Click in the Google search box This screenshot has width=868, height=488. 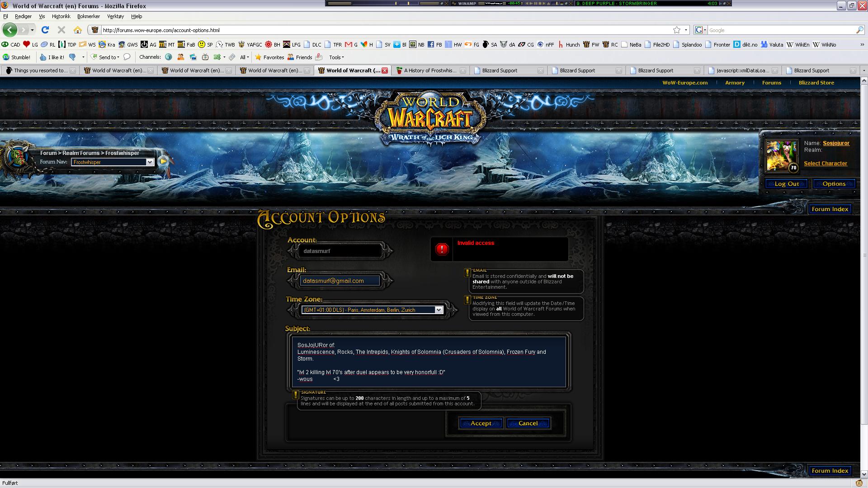[781, 30]
